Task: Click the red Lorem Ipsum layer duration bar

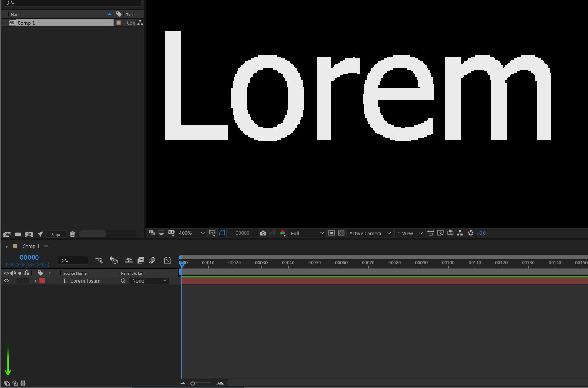Action: (x=384, y=281)
